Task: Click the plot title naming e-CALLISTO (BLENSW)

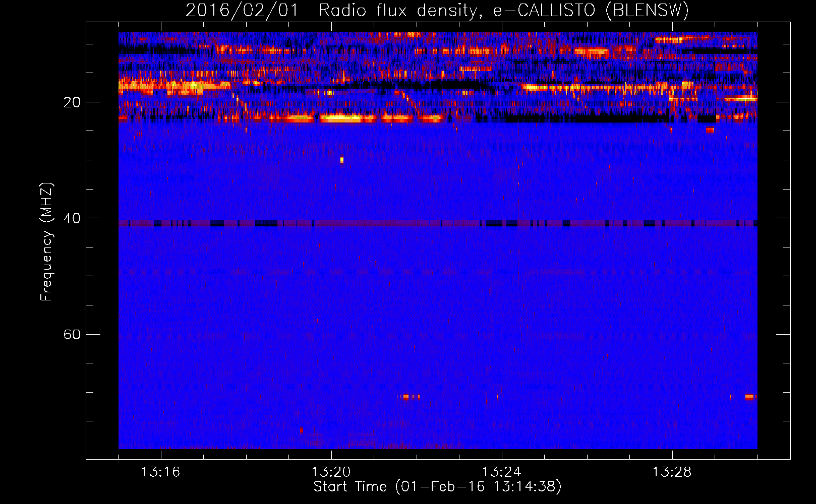Action: tap(437, 10)
